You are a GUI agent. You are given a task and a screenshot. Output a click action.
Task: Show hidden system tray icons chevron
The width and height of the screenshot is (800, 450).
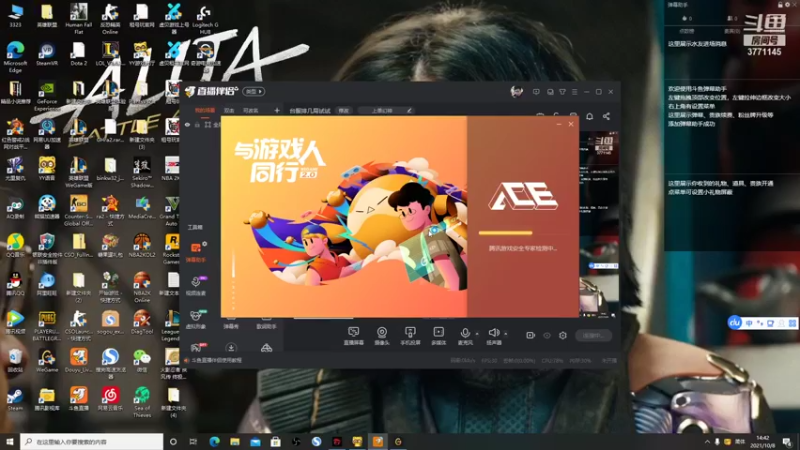pyautogui.click(x=707, y=441)
